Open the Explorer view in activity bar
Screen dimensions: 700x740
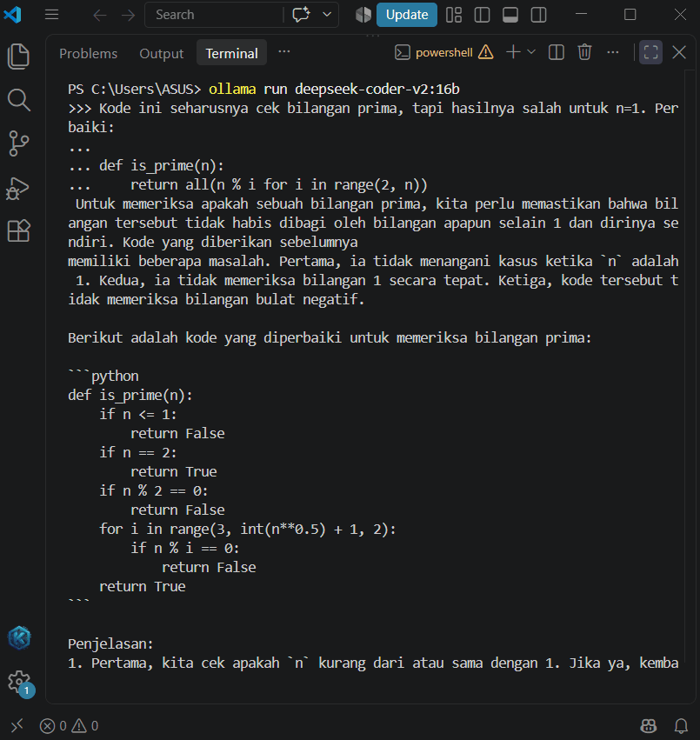click(x=19, y=57)
